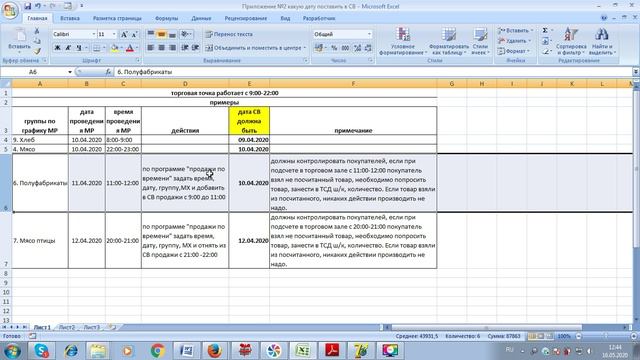Open Формат cells menu
Image resolution: width=640 pixels, height=360 pixels.
(513, 51)
